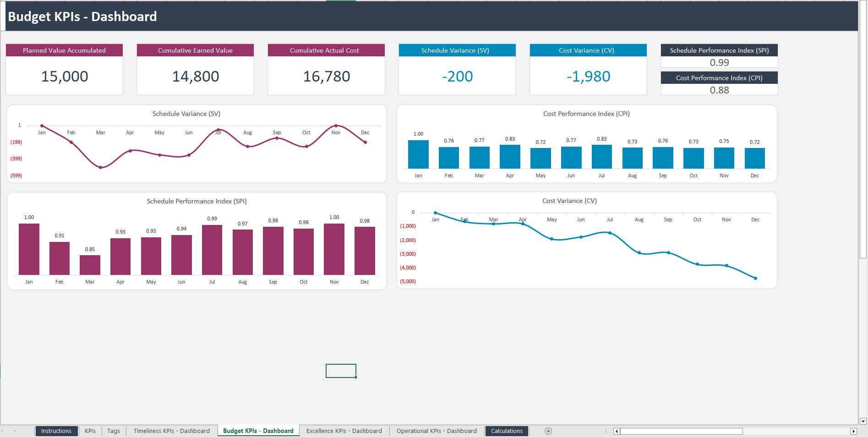Viewport: 868px width, 438px height.
Task: Open Operational KPIs - Dashboard sheet
Action: coord(437,431)
